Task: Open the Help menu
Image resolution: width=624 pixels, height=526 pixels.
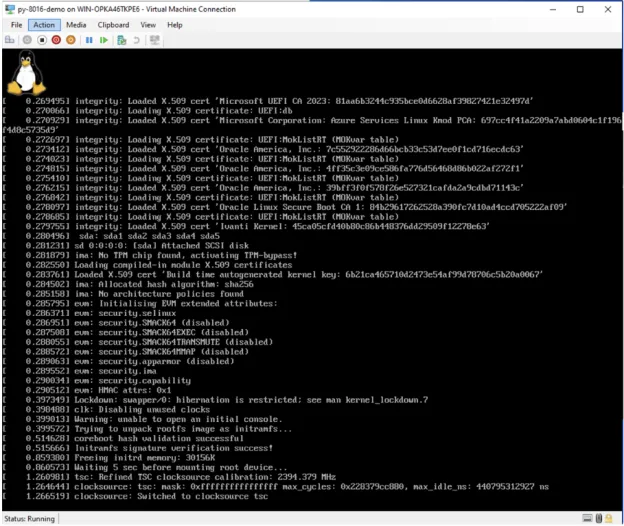Action: tap(175, 25)
